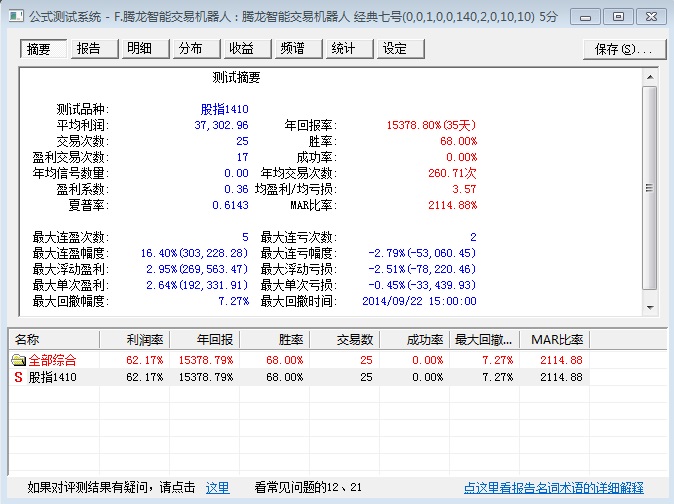Select the 股指1410 row in the results table

[299, 377]
